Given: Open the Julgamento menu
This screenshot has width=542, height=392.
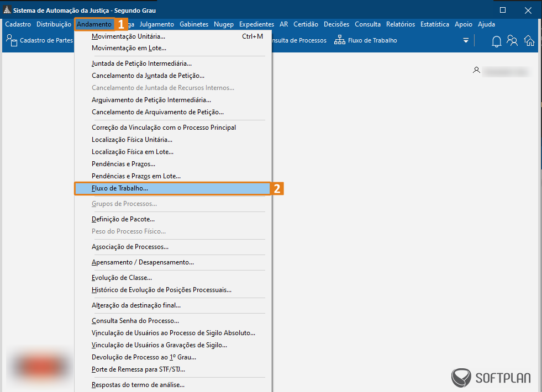Looking at the screenshot, I should coord(156,24).
